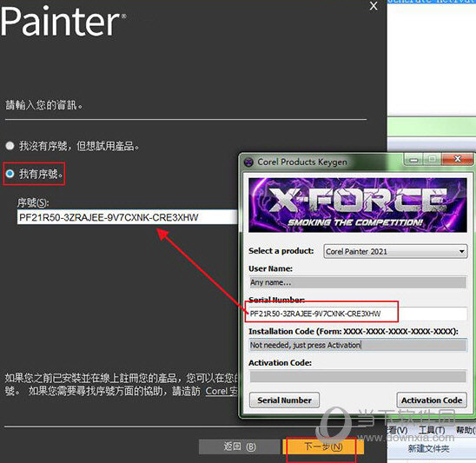Open the Select a product combo box
Viewport: 476px width, 463px height.
(x=395, y=251)
